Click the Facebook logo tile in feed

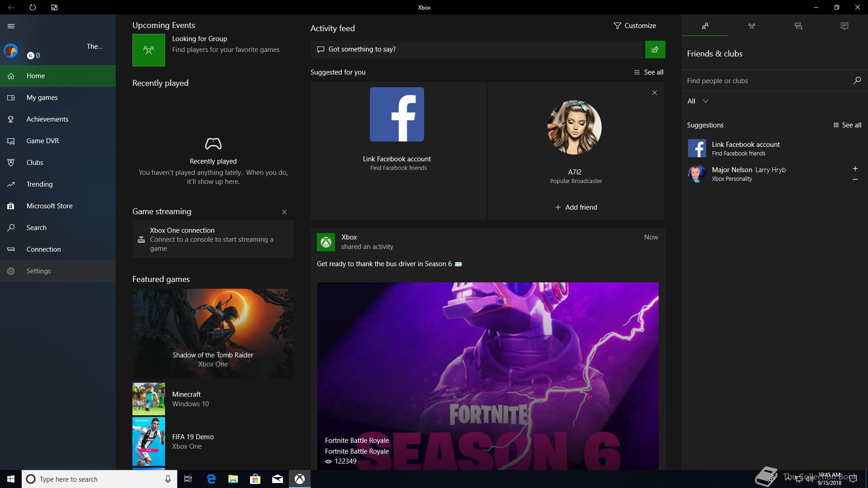point(397,114)
